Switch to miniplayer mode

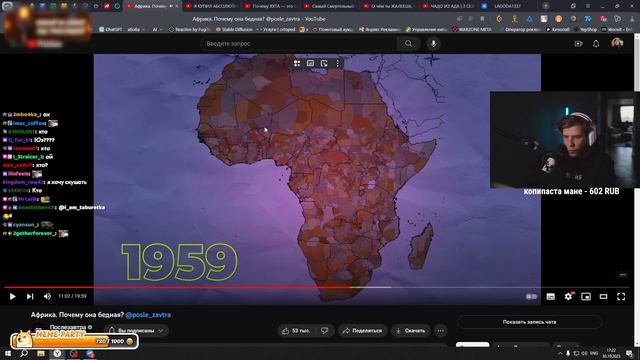[586, 297]
